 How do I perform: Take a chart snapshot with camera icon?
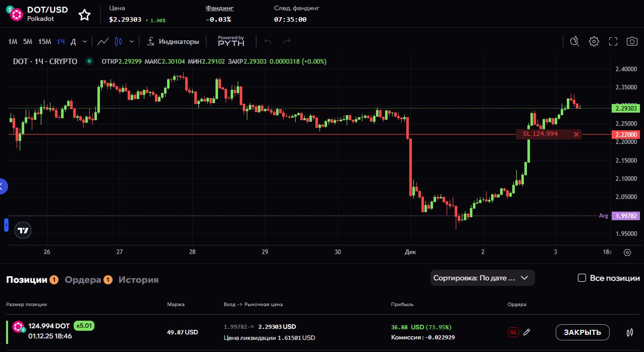632,41
